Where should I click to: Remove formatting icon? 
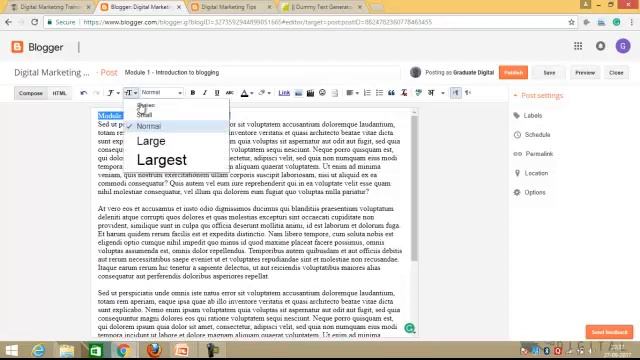pyautogui.click(x=404, y=93)
